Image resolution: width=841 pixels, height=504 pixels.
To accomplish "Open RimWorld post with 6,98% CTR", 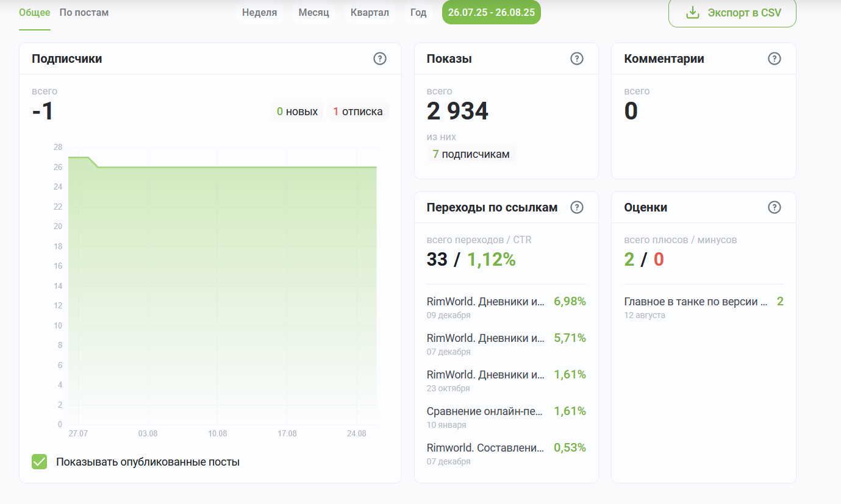I will click(485, 301).
